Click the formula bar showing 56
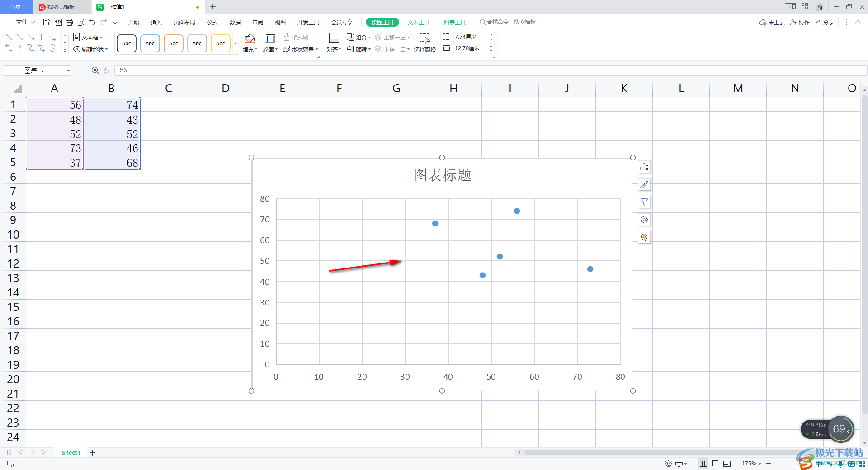868x470 pixels. click(491, 70)
